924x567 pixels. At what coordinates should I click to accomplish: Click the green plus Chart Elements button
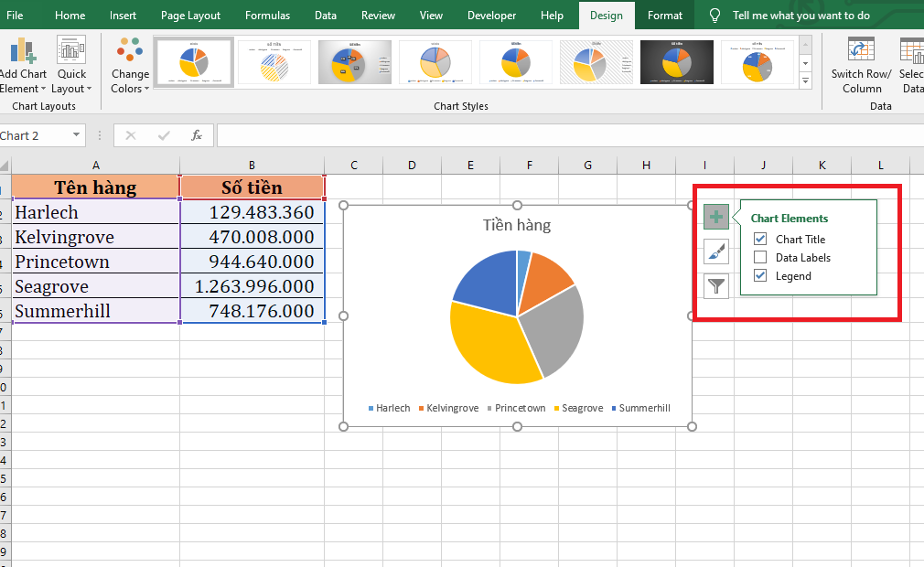pyautogui.click(x=716, y=218)
